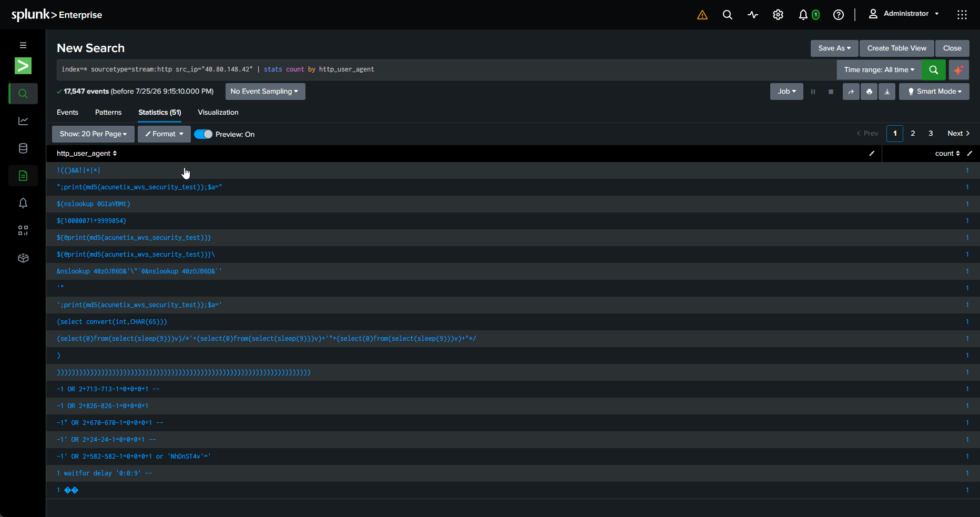Edit the count column pencil icon
This screenshot has width=980, height=517.
[969, 154]
